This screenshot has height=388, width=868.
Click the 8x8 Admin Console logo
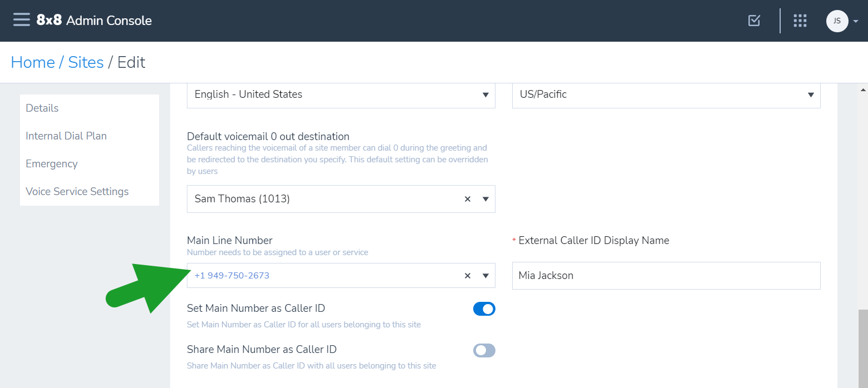[94, 21]
